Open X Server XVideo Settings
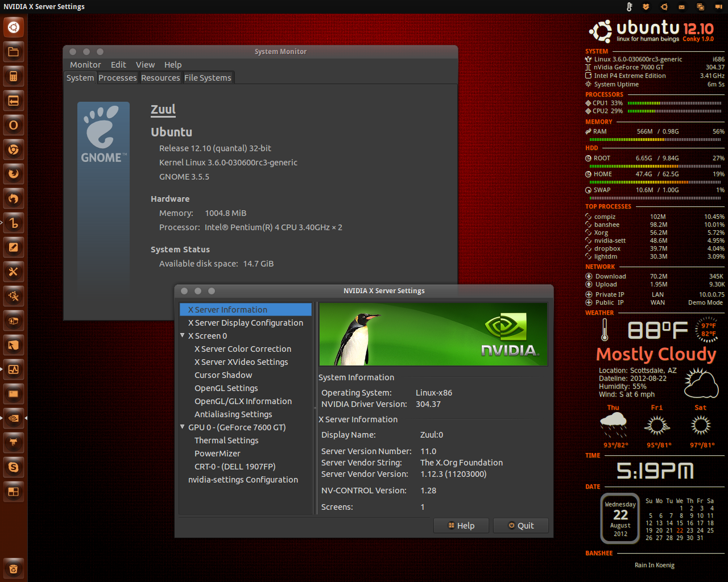728x582 pixels. tap(241, 362)
